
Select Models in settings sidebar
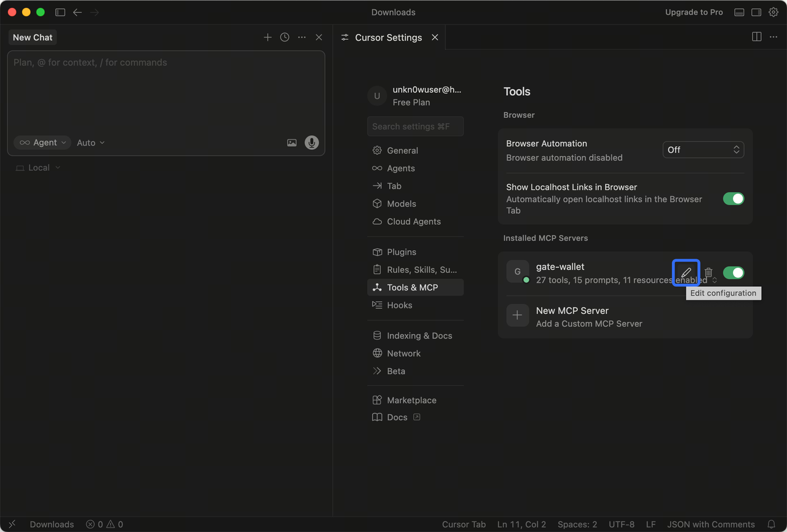click(x=401, y=204)
